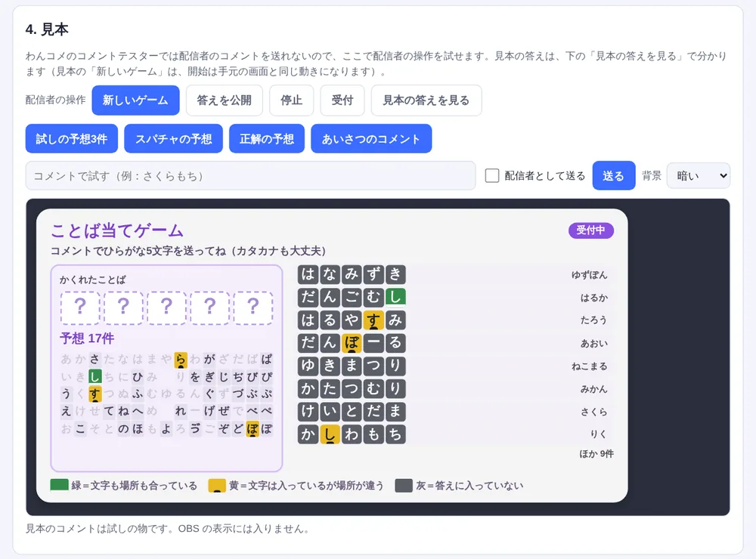Focus the コメントで試す input field

pos(250,176)
